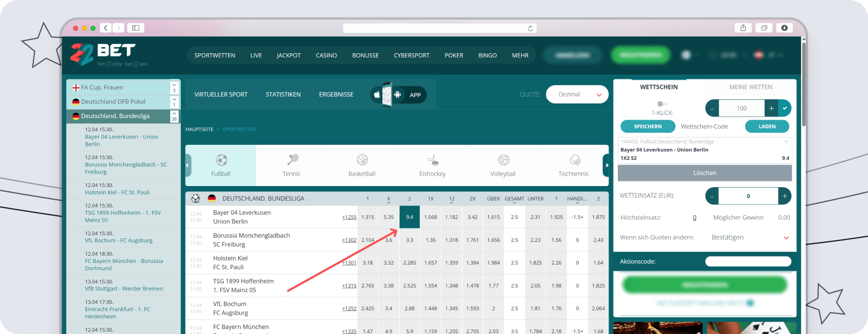Open the JACKPOT menu item

[289, 55]
